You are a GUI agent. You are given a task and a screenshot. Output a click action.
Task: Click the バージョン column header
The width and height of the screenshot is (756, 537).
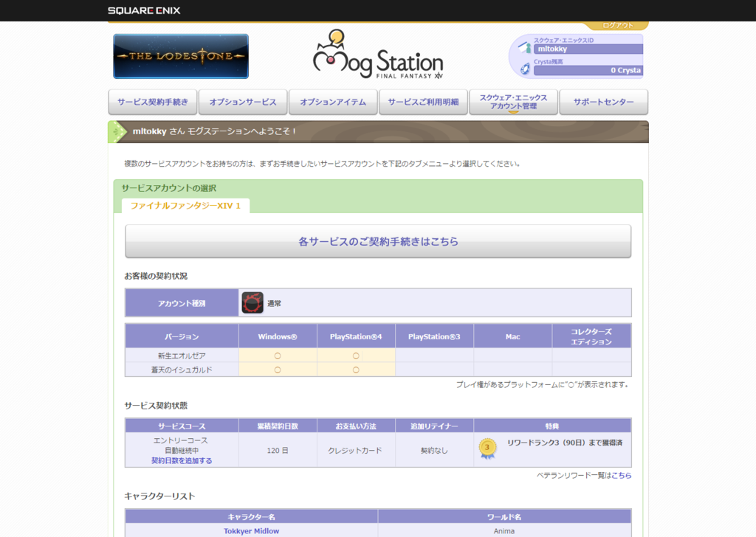pos(182,336)
